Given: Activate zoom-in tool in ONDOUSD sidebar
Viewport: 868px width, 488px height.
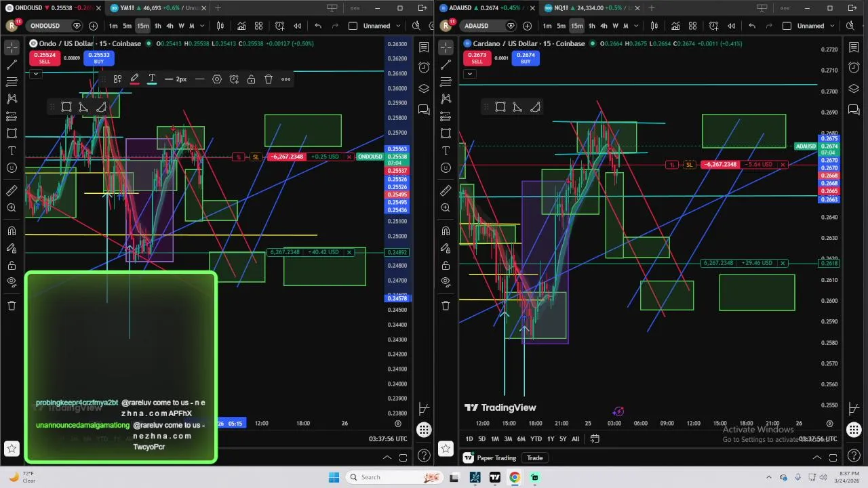Looking at the screenshot, I should tap(12, 208).
